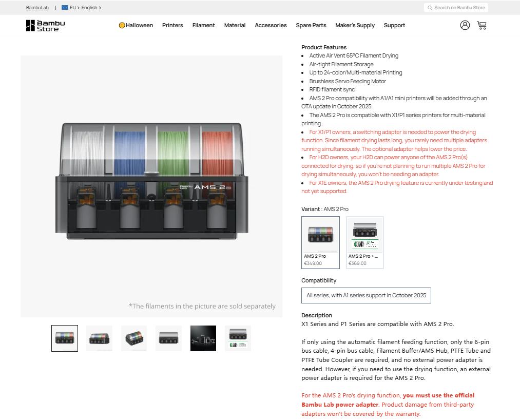520x420 pixels.
Task: Open the Accessories menu
Action: [271, 25]
